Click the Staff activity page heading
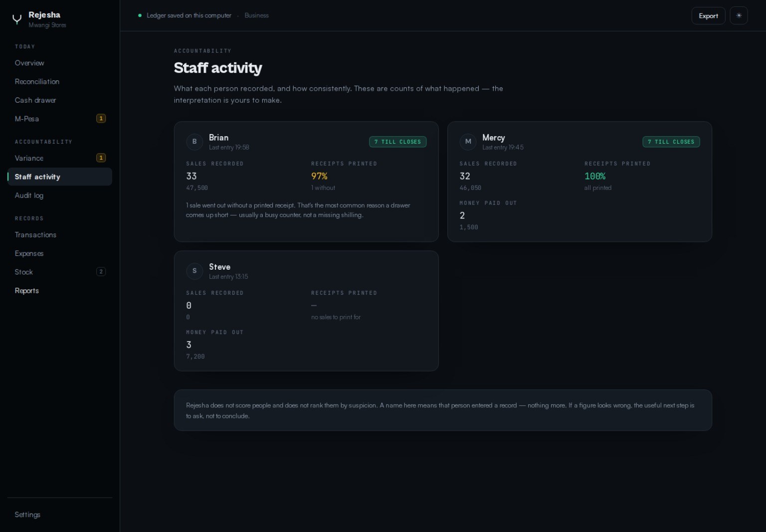766x532 pixels. (x=218, y=68)
